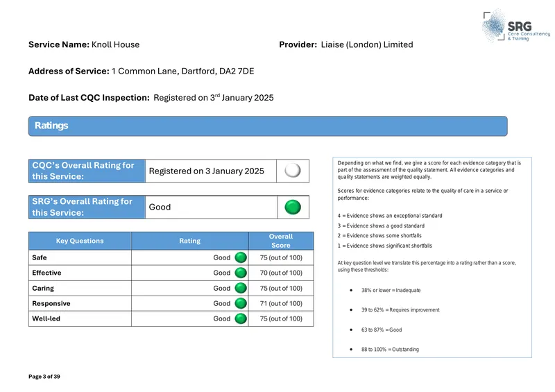The height and width of the screenshot is (392, 555).
Task: Click the 'Good' rating text in Well-led row
Action: (x=222, y=318)
